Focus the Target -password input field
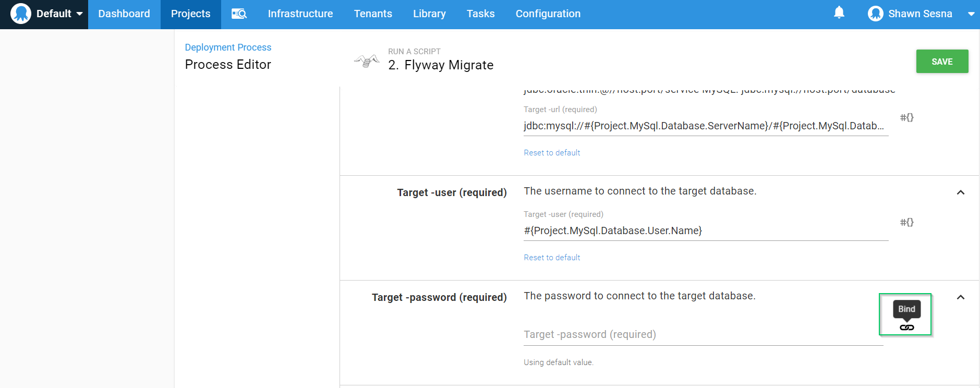The height and width of the screenshot is (388, 980). [x=703, y=335]
